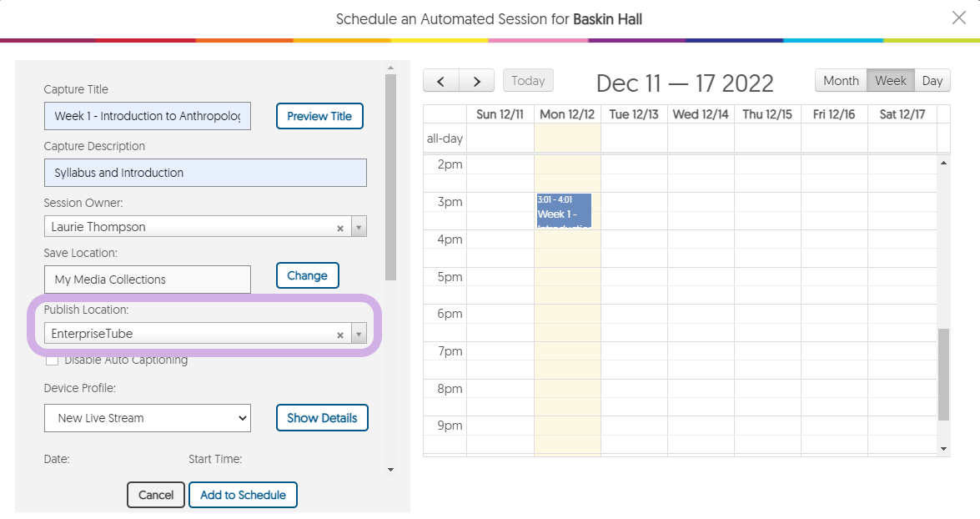This screenshot has height=519, width=980.
Task: Toggle Disable Auto Captioning checkbox
Action: click(53, 360)
